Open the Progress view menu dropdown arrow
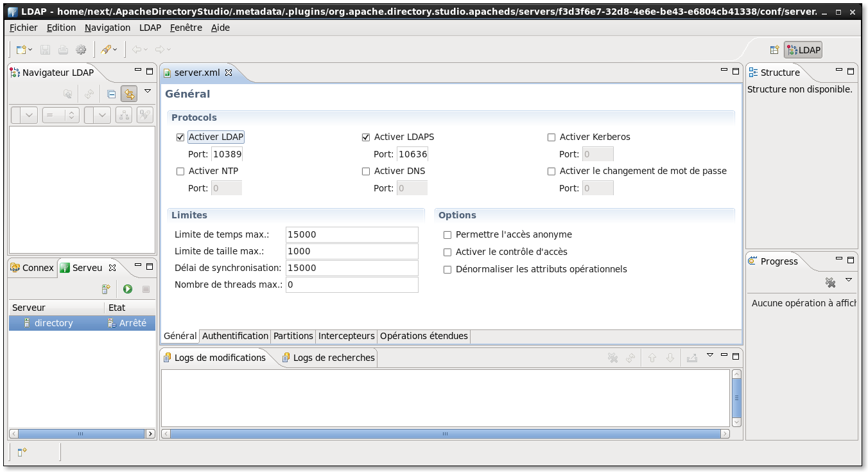 849,280
